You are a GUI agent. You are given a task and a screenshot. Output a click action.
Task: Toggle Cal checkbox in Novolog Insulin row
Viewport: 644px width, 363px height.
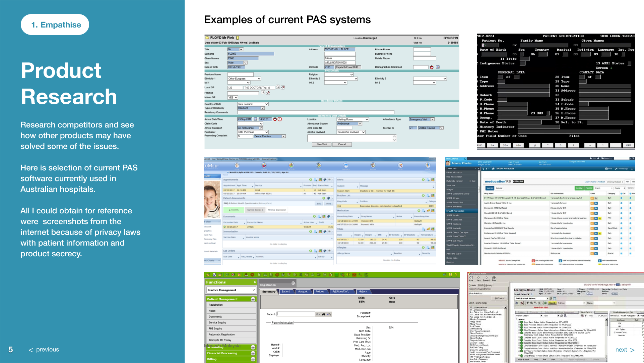pyautogui.click(x=621, y=253)
